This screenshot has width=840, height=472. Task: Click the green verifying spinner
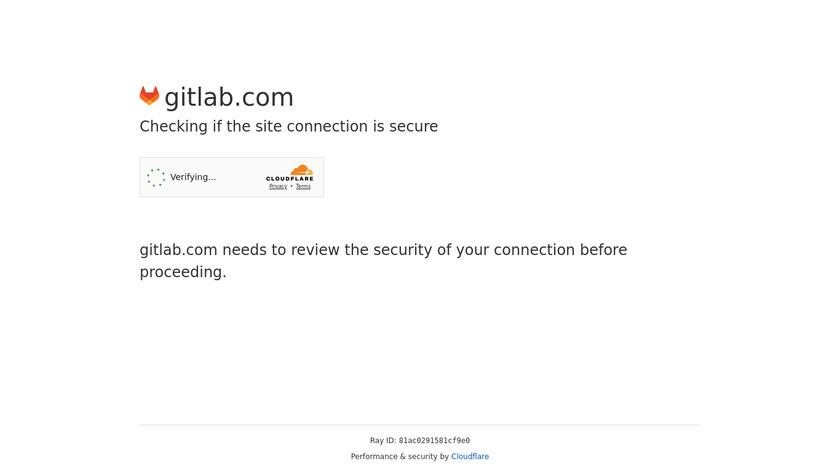[156, 177]
